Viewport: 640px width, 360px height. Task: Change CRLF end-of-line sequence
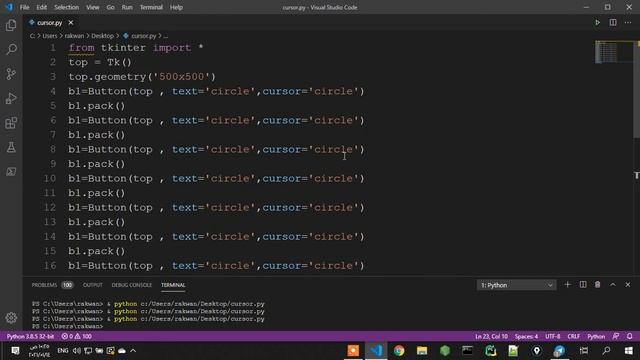[x=573, y=336]
